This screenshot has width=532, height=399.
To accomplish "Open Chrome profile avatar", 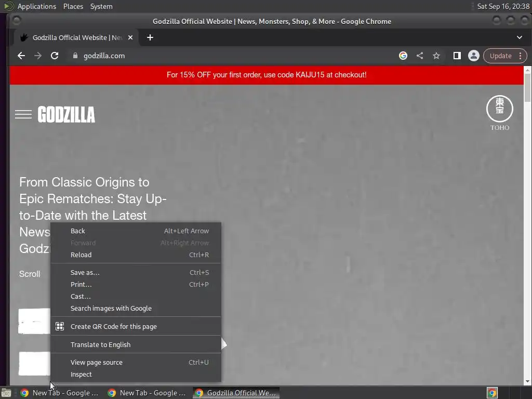I will pyautogui.click(x=474, y=56).
